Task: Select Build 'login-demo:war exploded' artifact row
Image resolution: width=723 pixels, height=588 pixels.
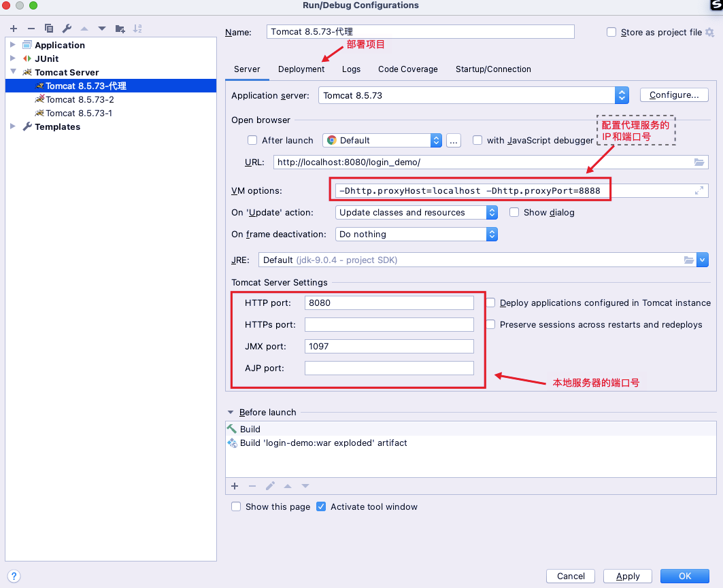Action: 470,443
